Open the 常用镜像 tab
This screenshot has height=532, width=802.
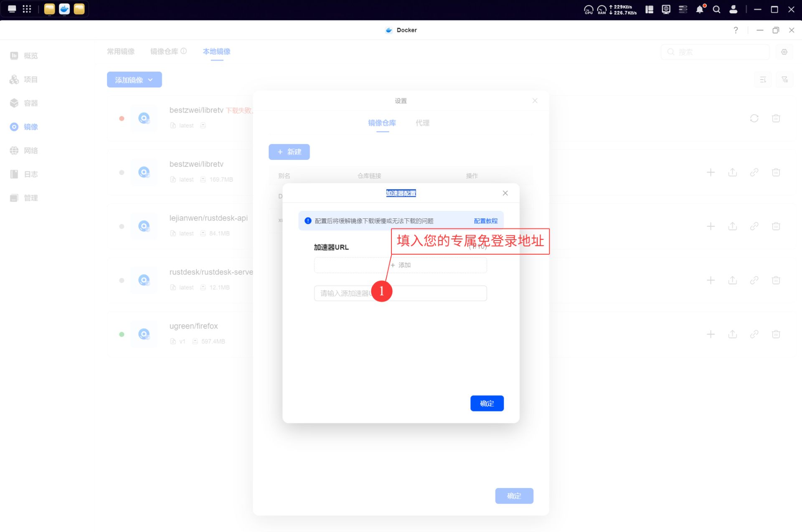121,51
